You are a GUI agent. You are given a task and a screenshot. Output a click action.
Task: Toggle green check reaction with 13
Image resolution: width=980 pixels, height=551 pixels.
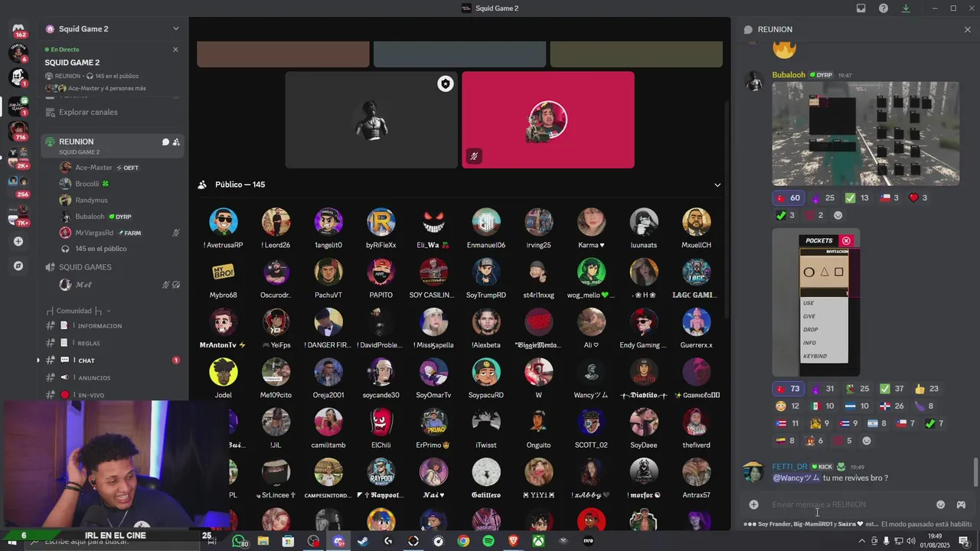[x=857, y=197]
